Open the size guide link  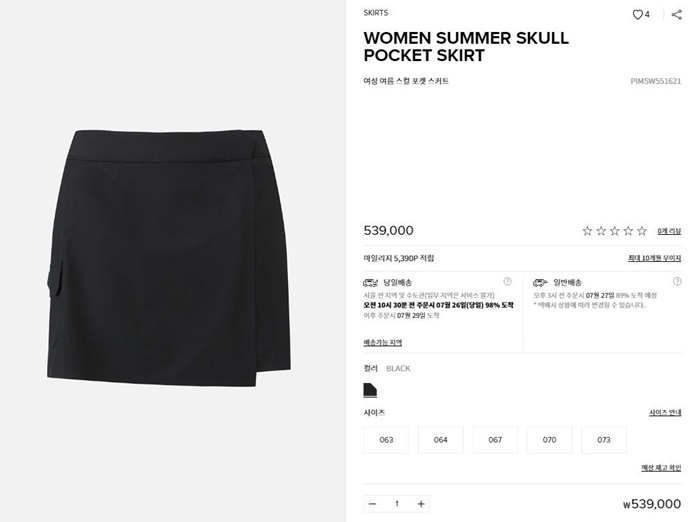point(665,413)
